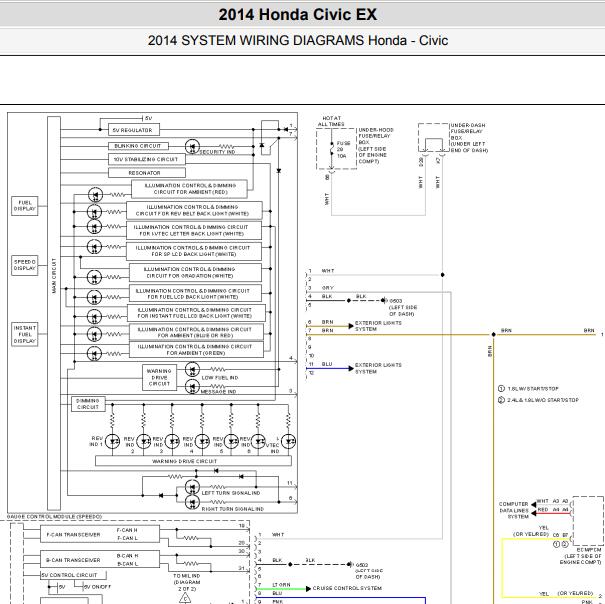
Task: Click the "SECURITY IND" label
Action: pyautogui.click(x=217, y=152)
